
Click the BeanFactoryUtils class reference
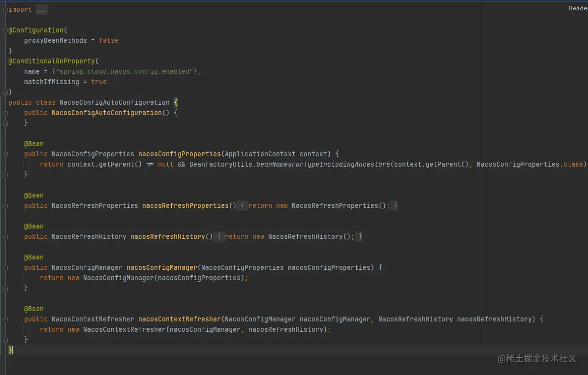(x=221, y=165)
